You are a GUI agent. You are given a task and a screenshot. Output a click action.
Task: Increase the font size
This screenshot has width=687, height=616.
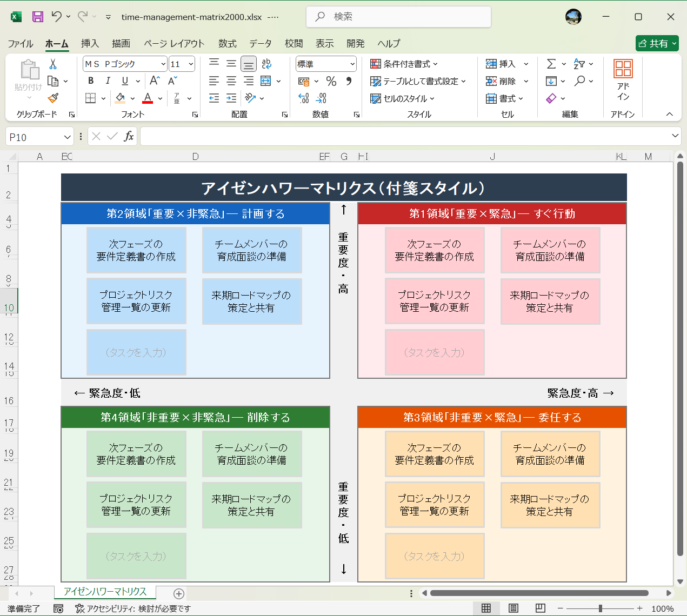155,81
